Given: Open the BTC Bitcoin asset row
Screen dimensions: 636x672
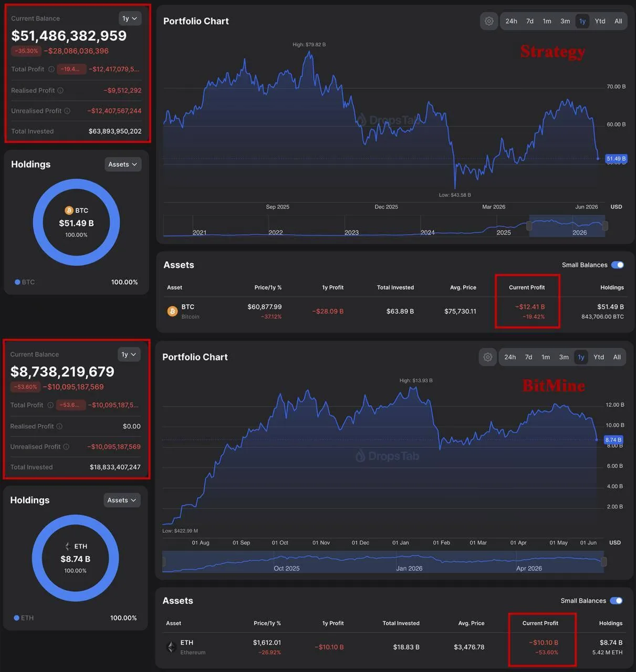Looking at the screenshot, I should 395,311.
